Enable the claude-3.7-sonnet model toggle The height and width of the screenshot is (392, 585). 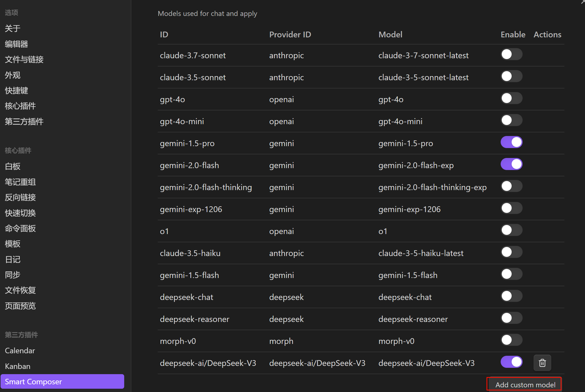tap(511, 54)
